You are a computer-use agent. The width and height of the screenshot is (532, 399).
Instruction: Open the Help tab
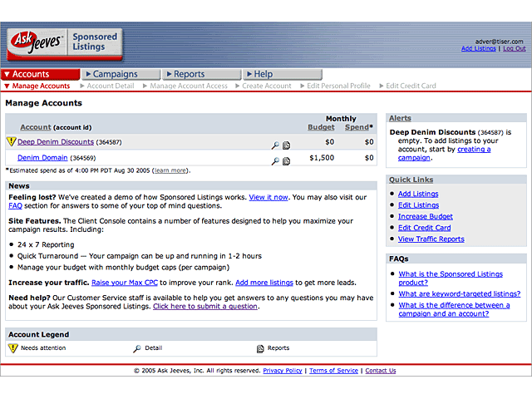(x=283, y=74)
